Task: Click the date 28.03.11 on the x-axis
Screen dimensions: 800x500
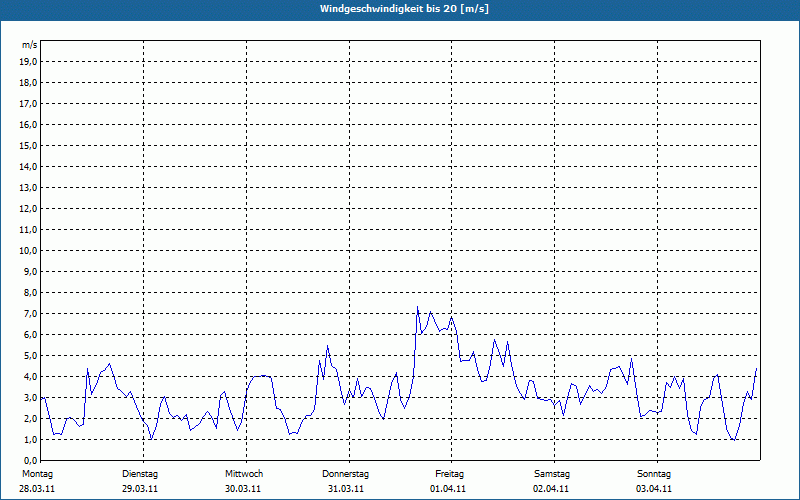Action: point(36,489)
